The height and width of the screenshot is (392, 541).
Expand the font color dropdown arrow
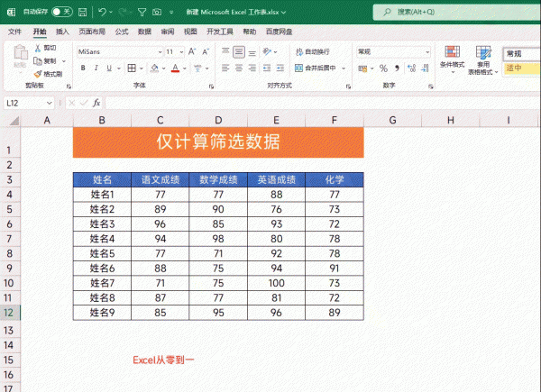185,68
